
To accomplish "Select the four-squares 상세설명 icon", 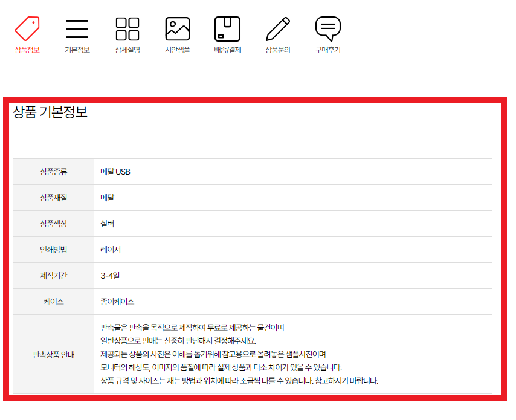I will click(127, 28).
